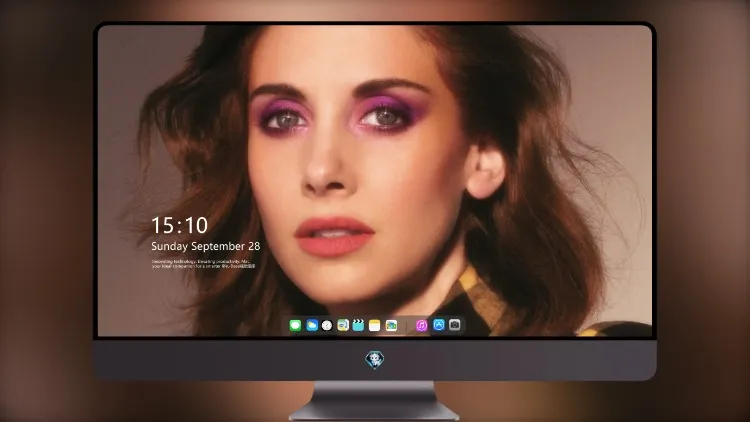This screenshot has height=422, width=750.
Task: Click the monitor's metal stand
Action: [375, 400]
